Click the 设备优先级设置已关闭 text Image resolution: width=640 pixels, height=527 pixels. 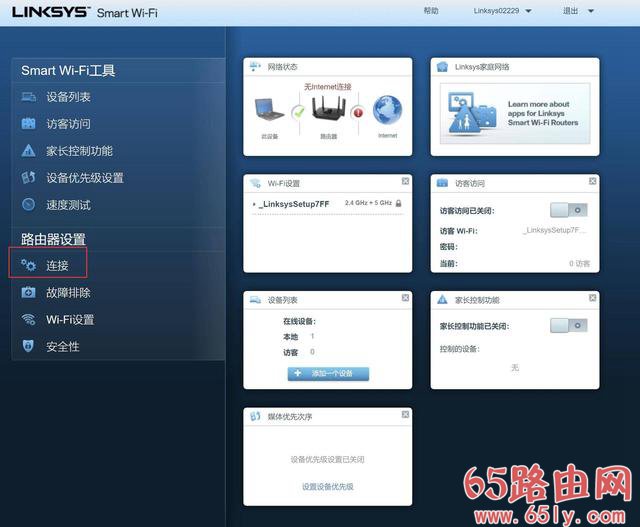click(x=327, y=459)
